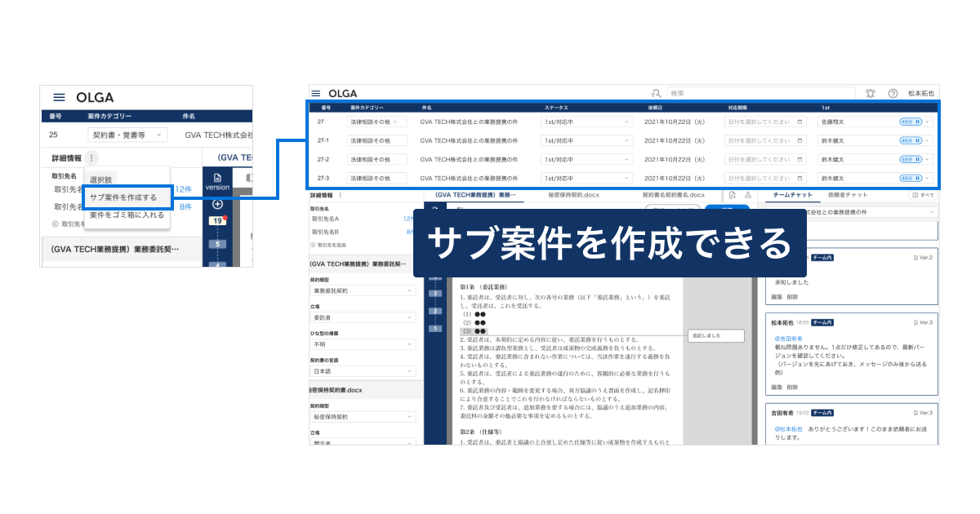Click 削除 on 松本拓也's 18:55 message
The image size is (980, 514).
click(x=793, y=387)
